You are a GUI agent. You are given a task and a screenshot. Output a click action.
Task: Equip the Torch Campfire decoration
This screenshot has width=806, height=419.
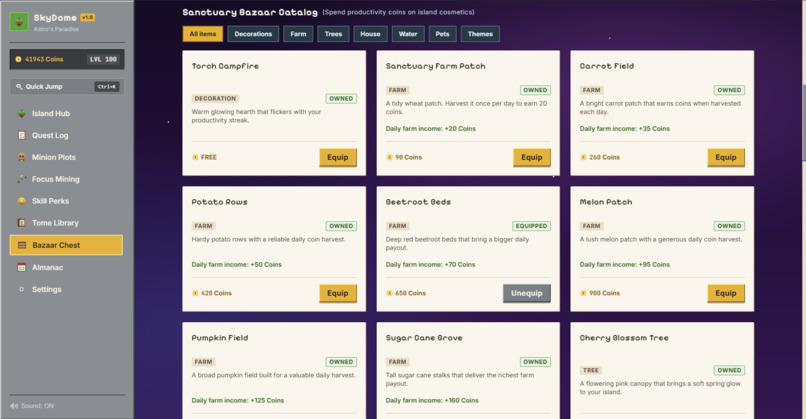pyautogui.click(x=338, y=157)
